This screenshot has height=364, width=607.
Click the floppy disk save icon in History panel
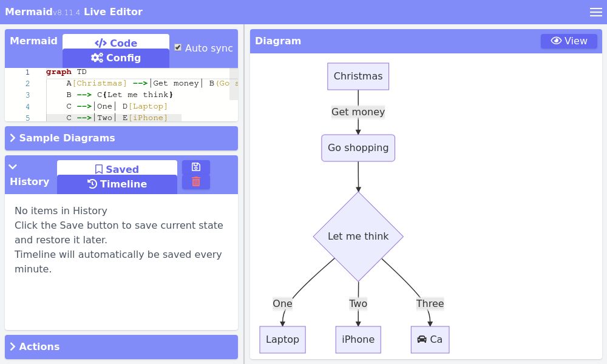tap(196, 167)
